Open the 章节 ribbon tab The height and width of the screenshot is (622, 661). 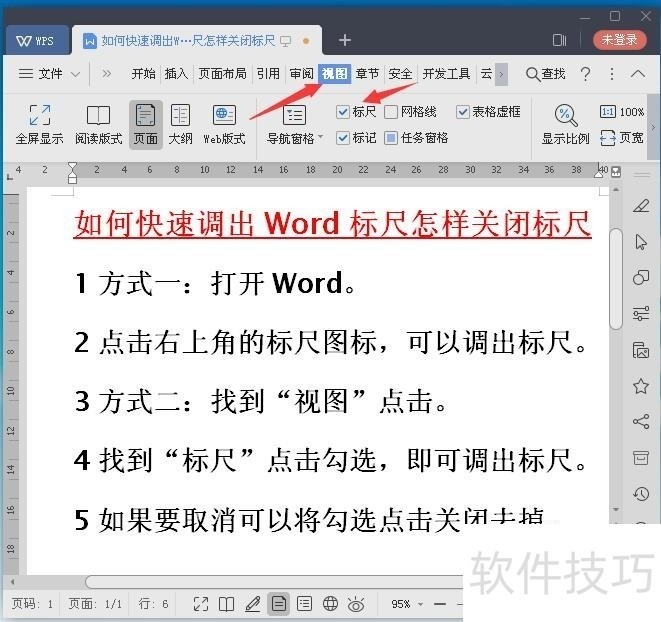(x=367, y=74)
